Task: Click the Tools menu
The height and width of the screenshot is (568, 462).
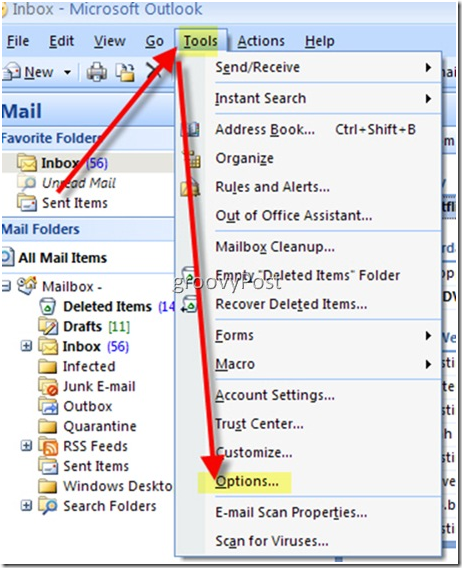Action: point(200,41)
